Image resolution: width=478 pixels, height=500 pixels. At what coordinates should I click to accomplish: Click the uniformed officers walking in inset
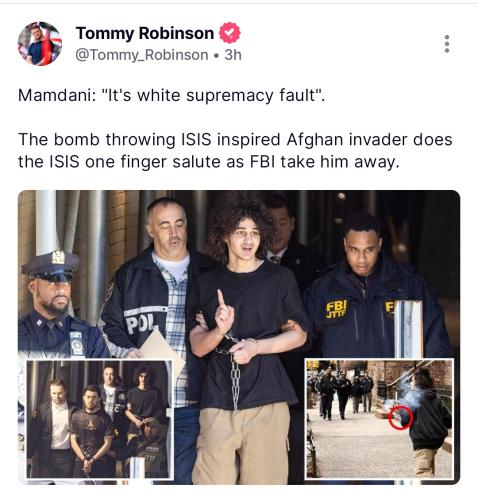(342, 392)
